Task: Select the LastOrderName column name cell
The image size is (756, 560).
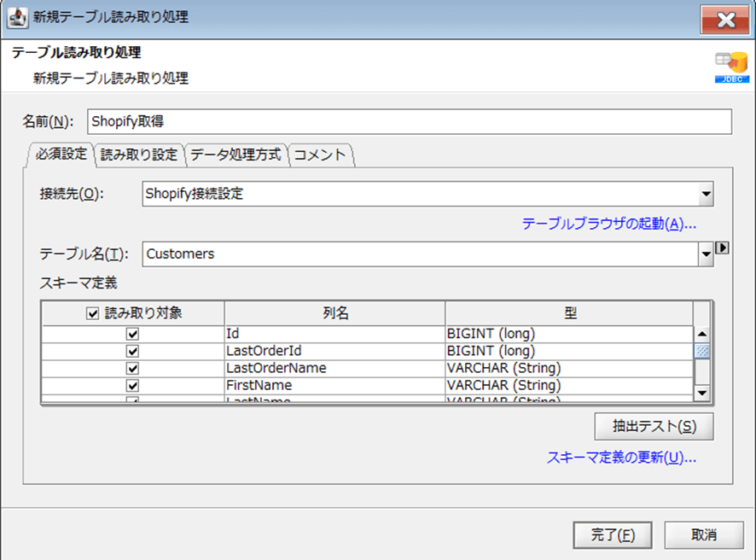Action: pos(334,369)
